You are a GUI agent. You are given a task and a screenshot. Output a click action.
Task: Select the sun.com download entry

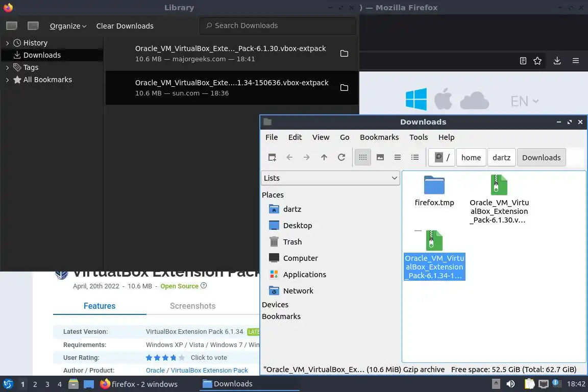tap(232, 88)
